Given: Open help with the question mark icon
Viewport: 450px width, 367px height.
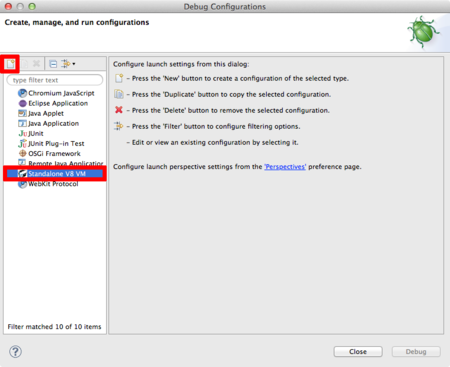Looking at the screenshot, I should (x=15, y=352).
